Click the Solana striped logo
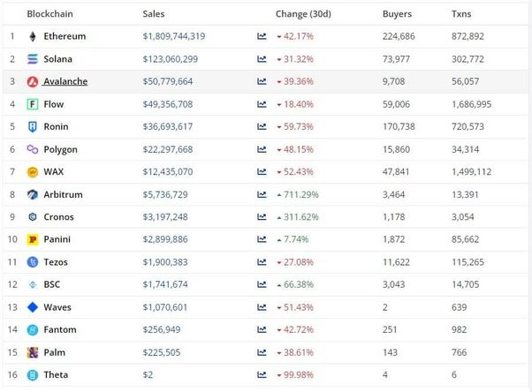The height and width of the screenshot is (392, 532). (x=33, y=59)
